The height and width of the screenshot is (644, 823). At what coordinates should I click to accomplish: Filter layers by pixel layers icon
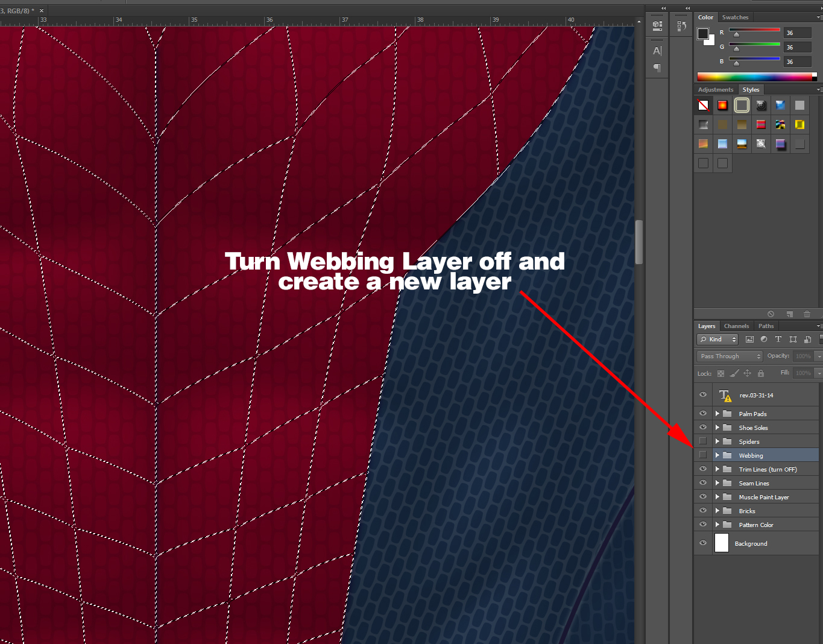click(749, 339)
